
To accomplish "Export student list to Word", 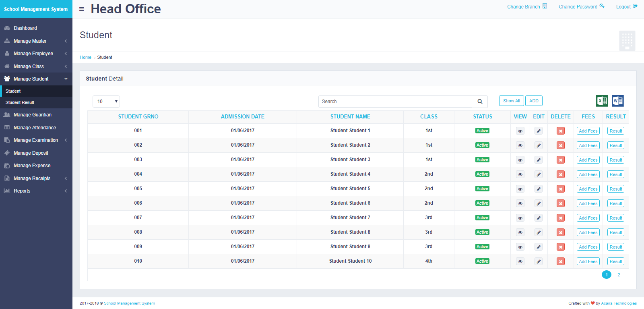I will [x=617, y=101].
